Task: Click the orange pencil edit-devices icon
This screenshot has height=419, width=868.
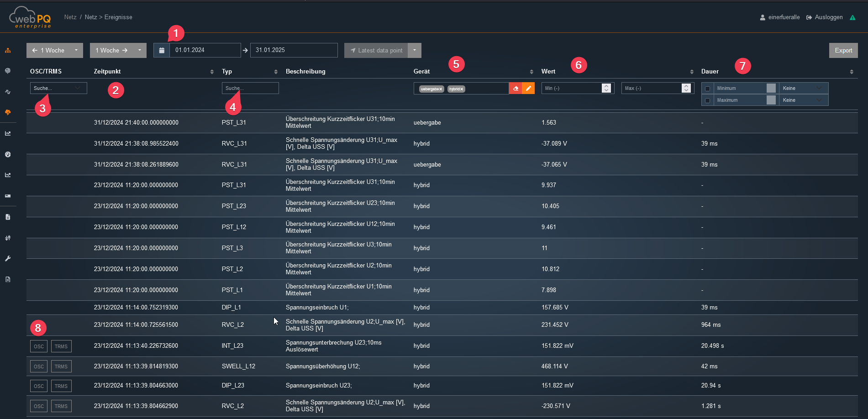Action: click(528, 89)
